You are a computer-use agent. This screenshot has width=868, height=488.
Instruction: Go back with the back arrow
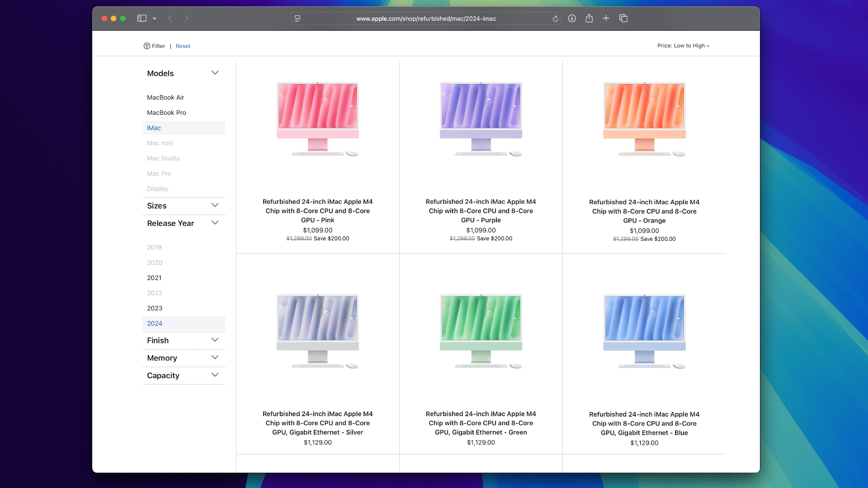pyautogui.click(x=170, y=19)
